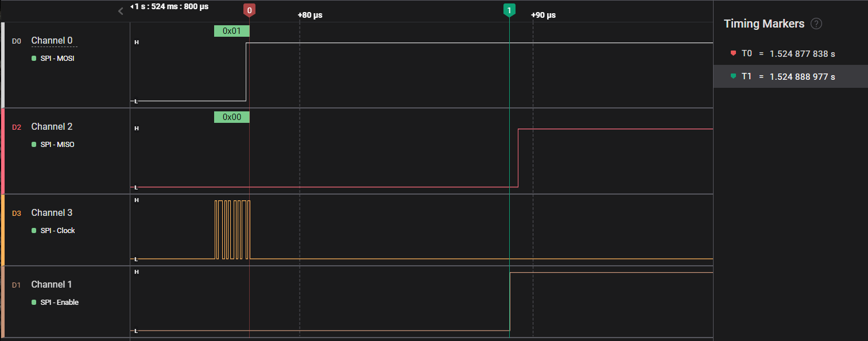This screenshot has height=341, width=868.
Task: Click the red Channel 2 color strip
Action: [x=2, y=151]
